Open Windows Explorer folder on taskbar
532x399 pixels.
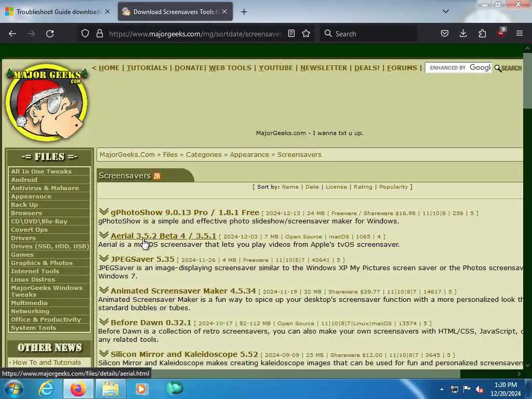pyautogui.click(x=110, y=389)
